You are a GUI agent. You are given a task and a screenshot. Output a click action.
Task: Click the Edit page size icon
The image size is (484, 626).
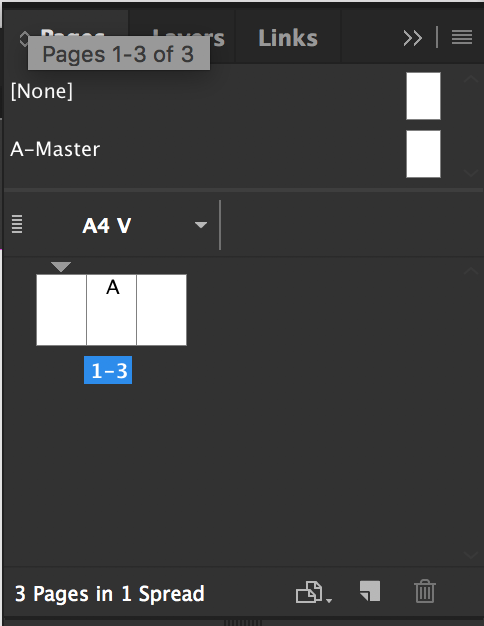click(309, 592)
